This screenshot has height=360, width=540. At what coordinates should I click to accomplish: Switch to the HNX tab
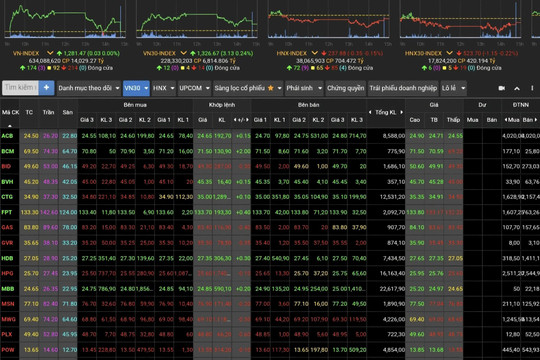[x=164, y=88]
